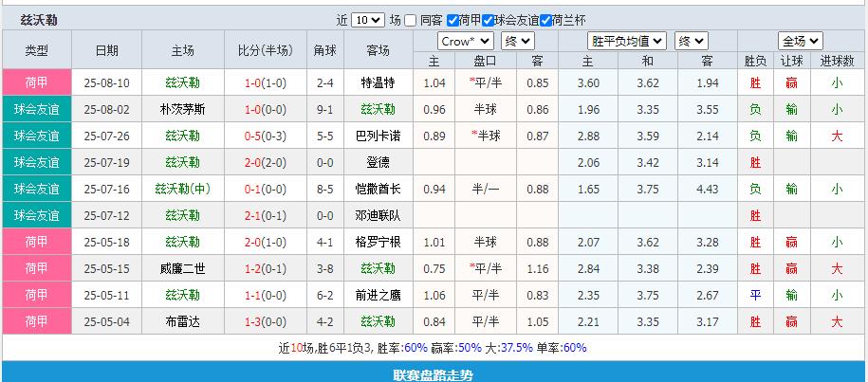Click the 恺撒酋长 team name
The width and height of the screenshot is (868, 382).
378,189
